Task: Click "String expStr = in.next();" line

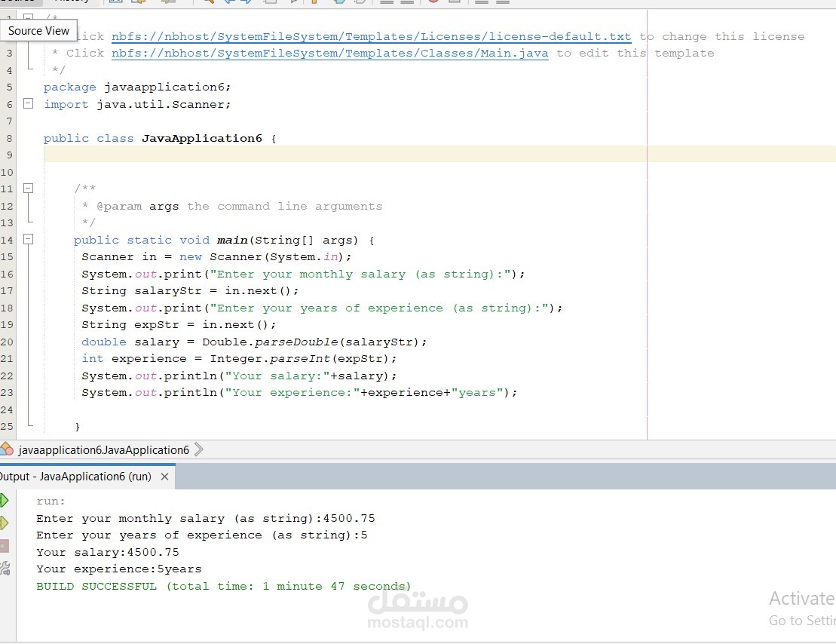Action: click(179, 324)
